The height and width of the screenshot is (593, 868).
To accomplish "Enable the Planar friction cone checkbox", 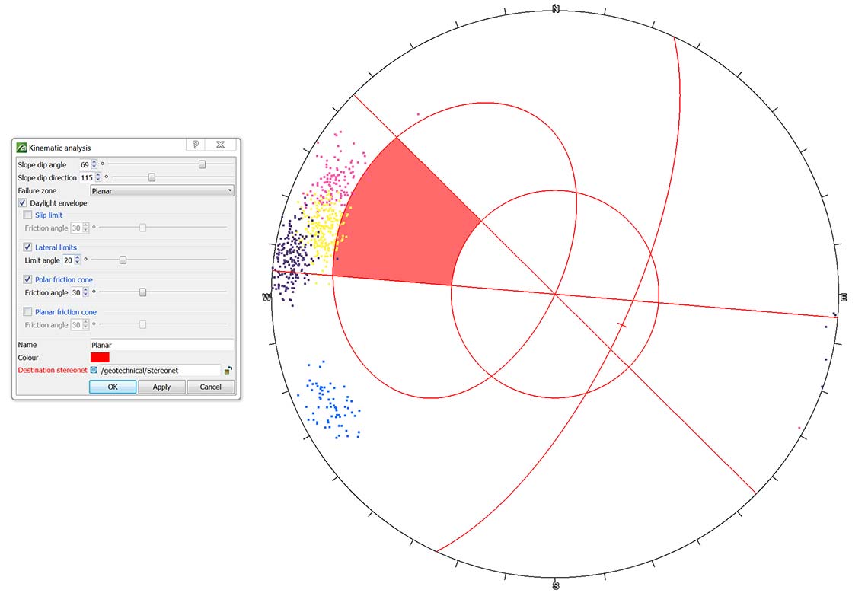I will 27,312.
